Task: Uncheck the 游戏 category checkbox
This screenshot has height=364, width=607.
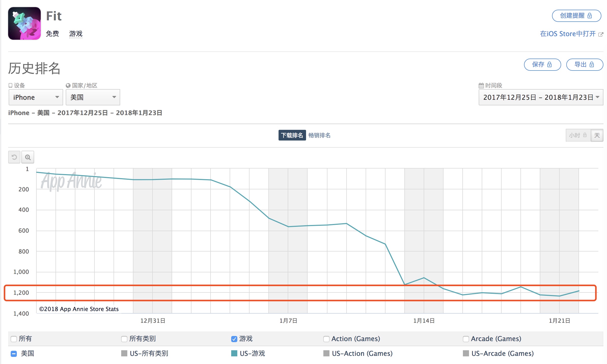Action: [234, 339]
